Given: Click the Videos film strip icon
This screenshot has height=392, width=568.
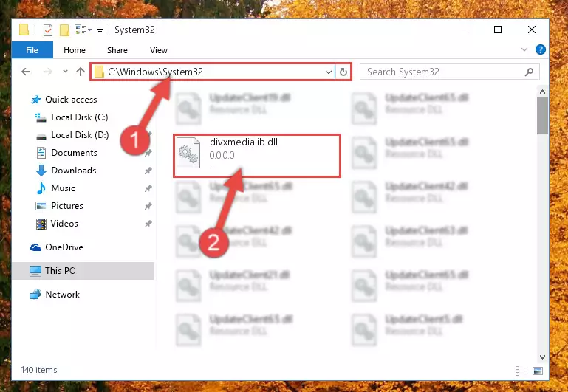Looking at the screenshot, I should [x=41, y=224].
